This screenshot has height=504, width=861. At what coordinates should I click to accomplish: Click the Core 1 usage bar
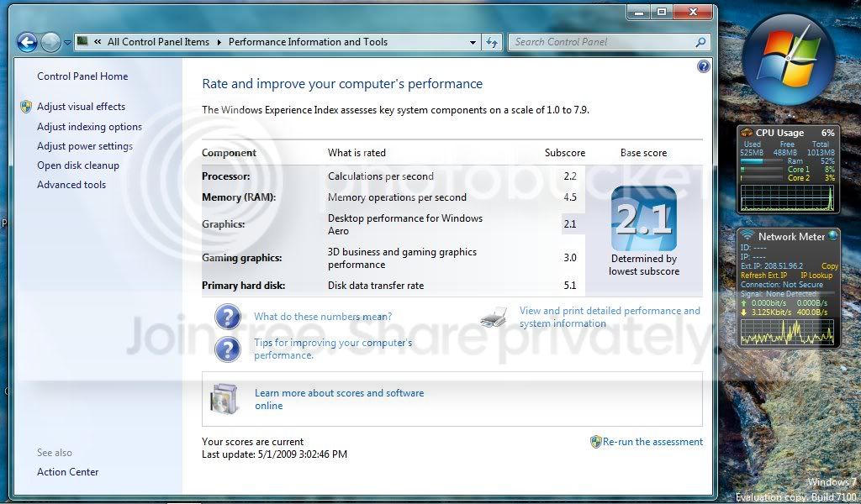click(x=761, y=170)
